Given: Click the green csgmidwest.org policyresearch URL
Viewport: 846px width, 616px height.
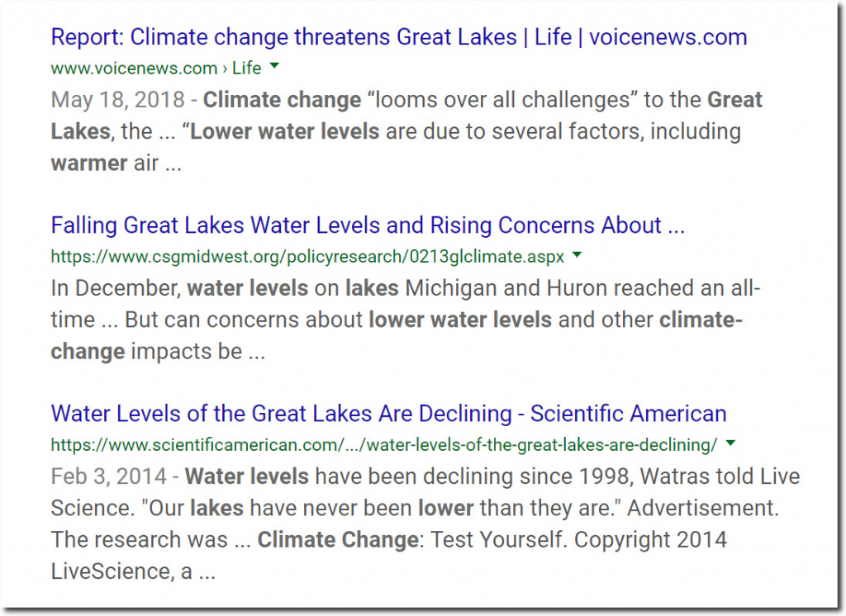Looking at the screenshot, I should [307, 256].
